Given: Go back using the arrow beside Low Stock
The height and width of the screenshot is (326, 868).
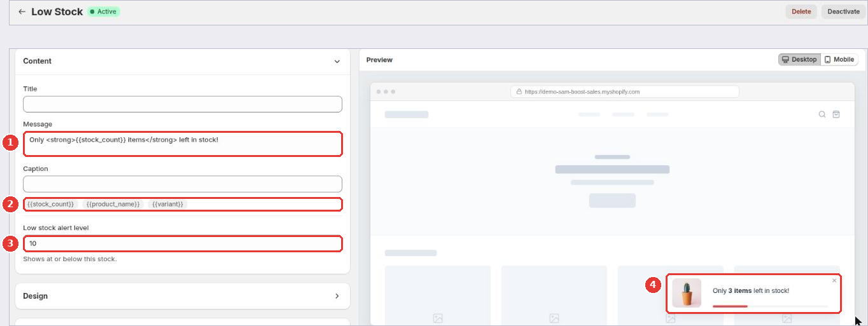Looking at the screenshot, I should coord(22,11).
